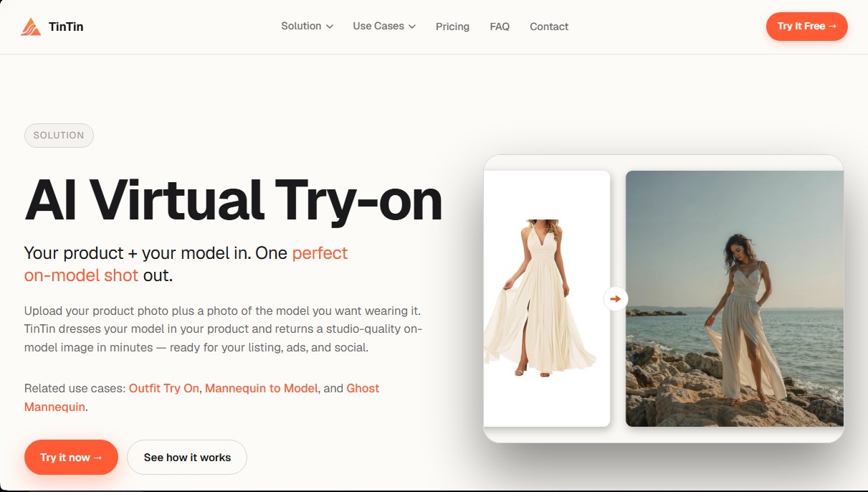Follow the Ghost Mannequin link
868x492 pixels.
[x=201, y=397]
